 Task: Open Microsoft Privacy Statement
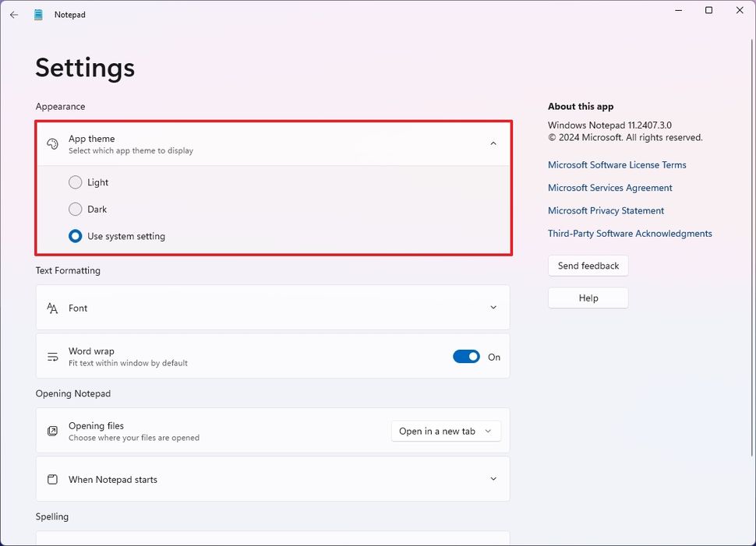tap(606, 210)
